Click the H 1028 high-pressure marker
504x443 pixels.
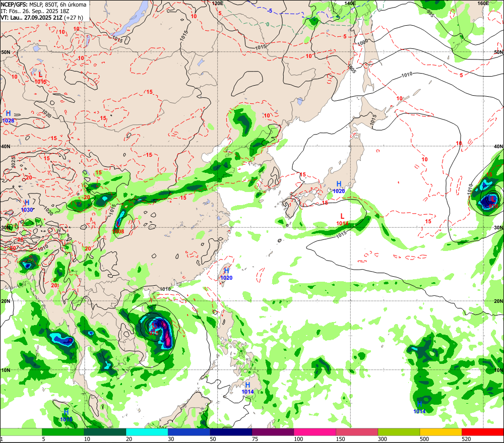point(9,117)
